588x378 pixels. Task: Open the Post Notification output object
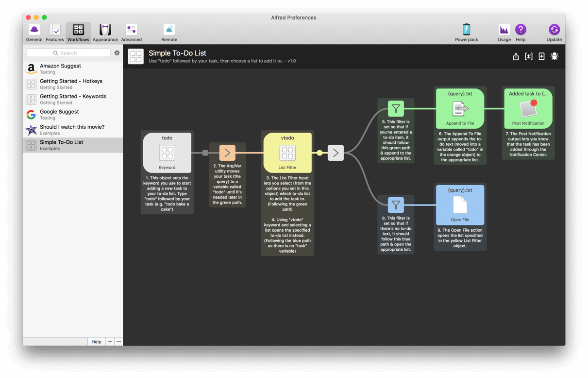click(528, 108)
